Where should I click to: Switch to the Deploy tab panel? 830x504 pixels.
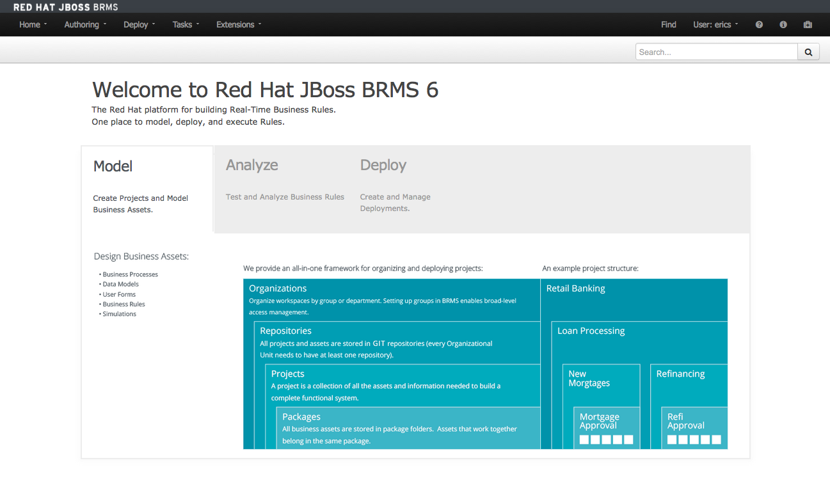383,165
